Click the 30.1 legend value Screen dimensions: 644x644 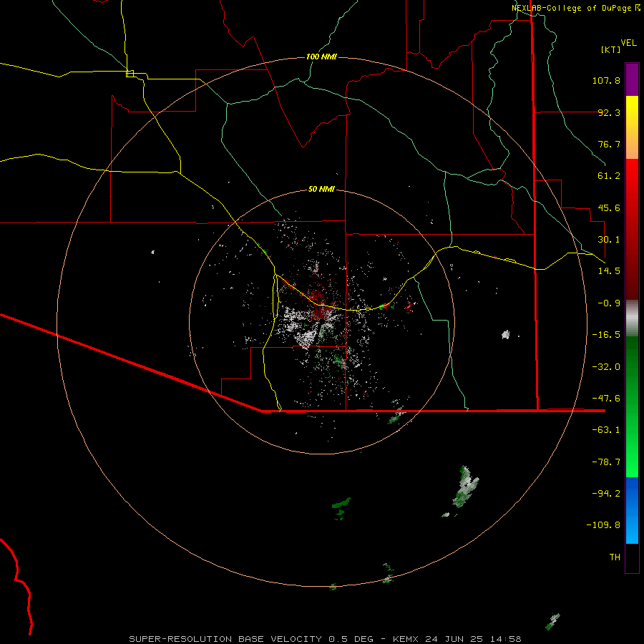pos(609,240)
